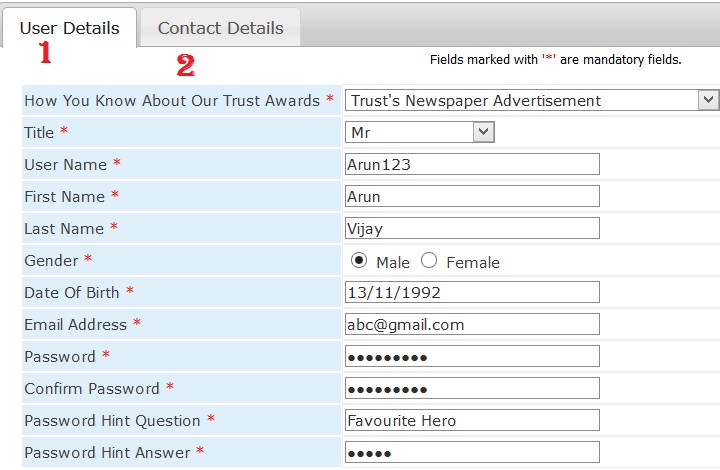Image resolution: width=720 pixels, height=470 pixels.
Task: Click the mandatory fields notice text
Action: (x=555, y=60)
